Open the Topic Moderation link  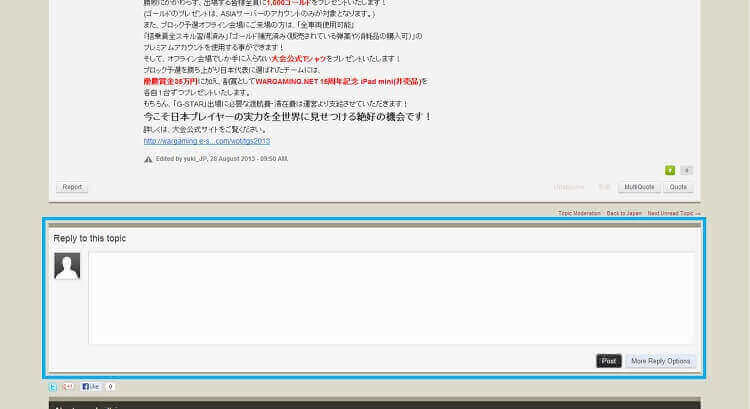click(x=580, y=213)
